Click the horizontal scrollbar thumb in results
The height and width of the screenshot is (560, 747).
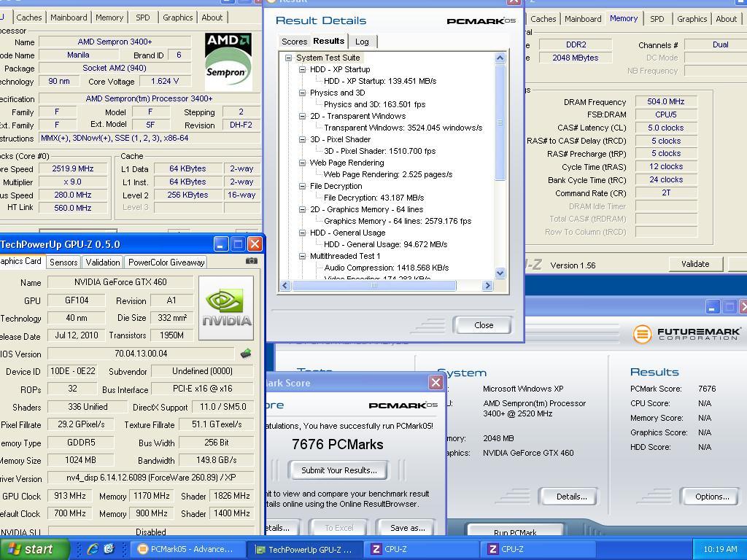point(374,286)
